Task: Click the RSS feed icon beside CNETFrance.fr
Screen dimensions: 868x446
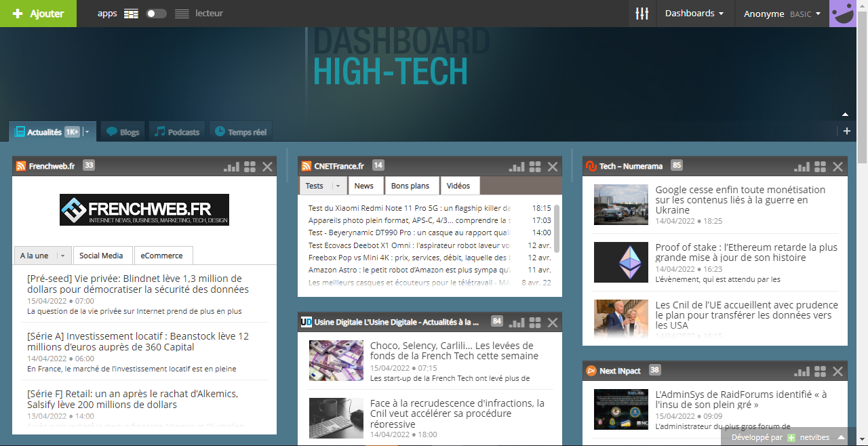Action: click(x=307, y=166)
